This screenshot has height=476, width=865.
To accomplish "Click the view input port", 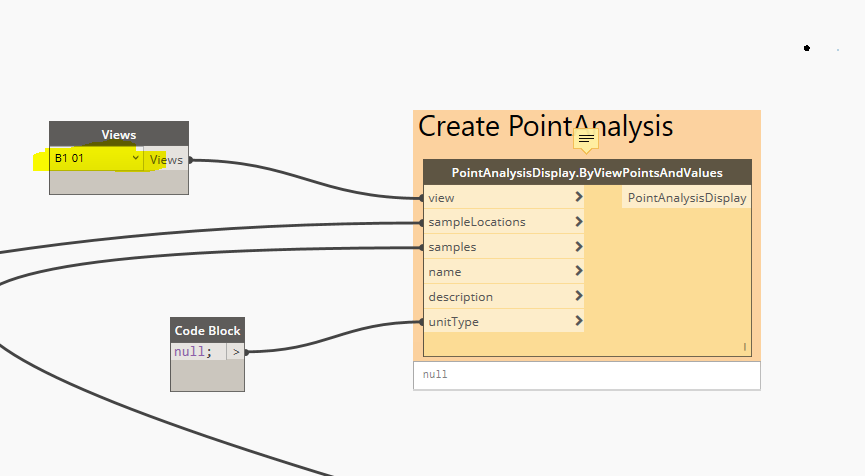I will click(x=504, y=197).
